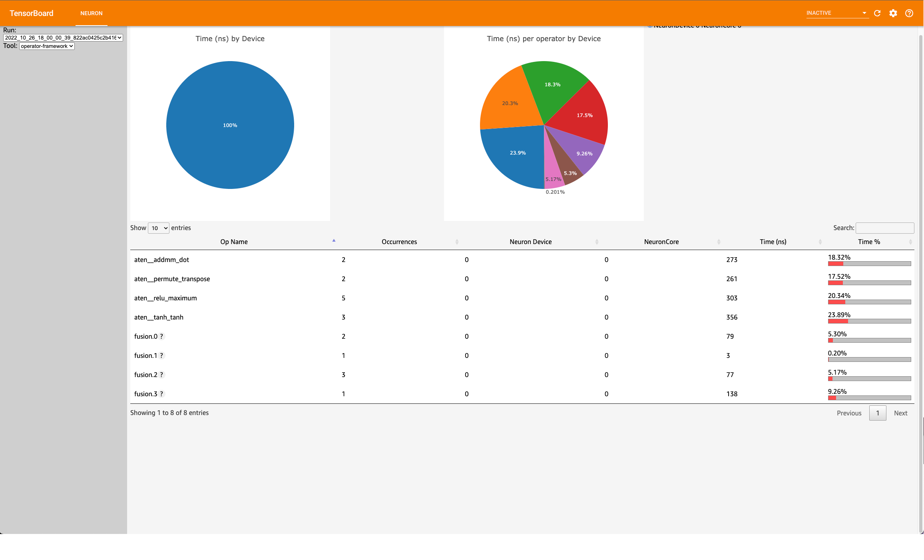924x560 pixels.
Task: Select the fusion.1 op name
Action: coord(146,355)
